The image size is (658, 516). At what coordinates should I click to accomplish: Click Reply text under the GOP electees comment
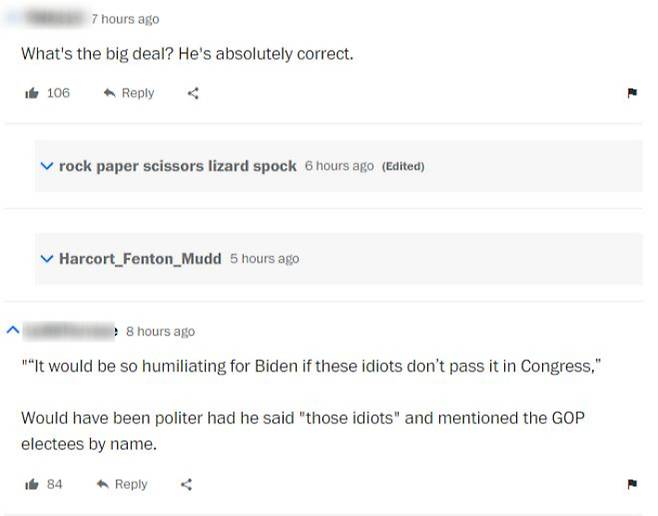coord(131,484)
